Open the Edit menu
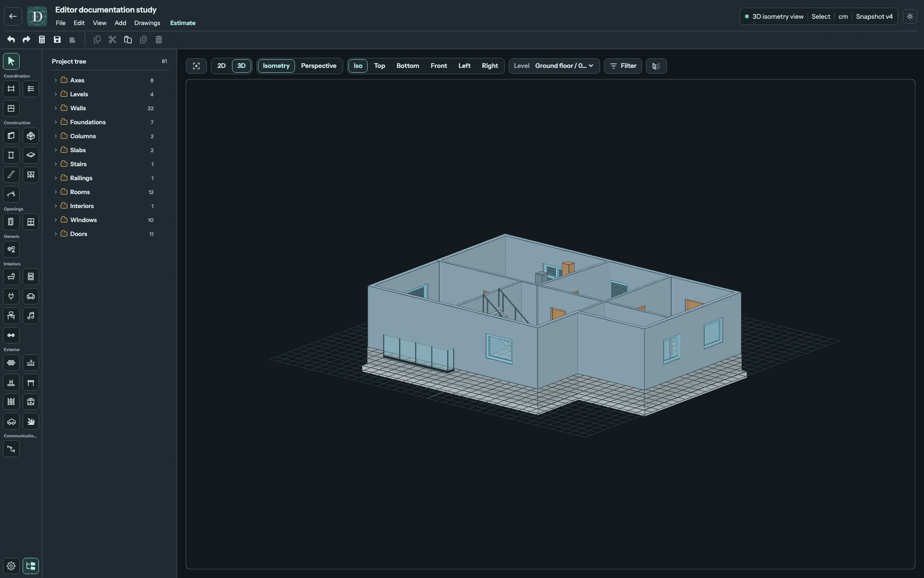Image resolution: width=924 pixels, height=578 pixels. [x=79, y=23]
